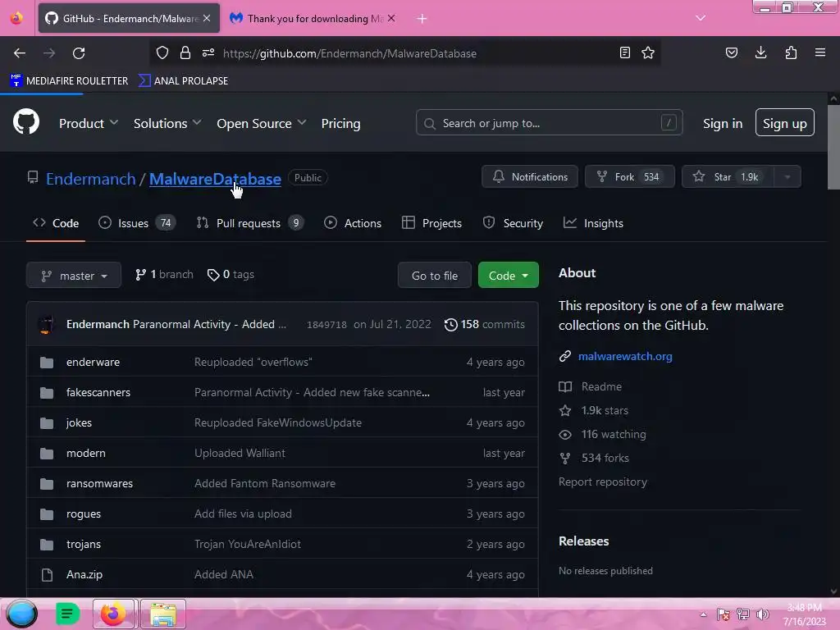Switch to the Code tab
The height and width of the screenshot is (630, 840).
click(56, 223)
